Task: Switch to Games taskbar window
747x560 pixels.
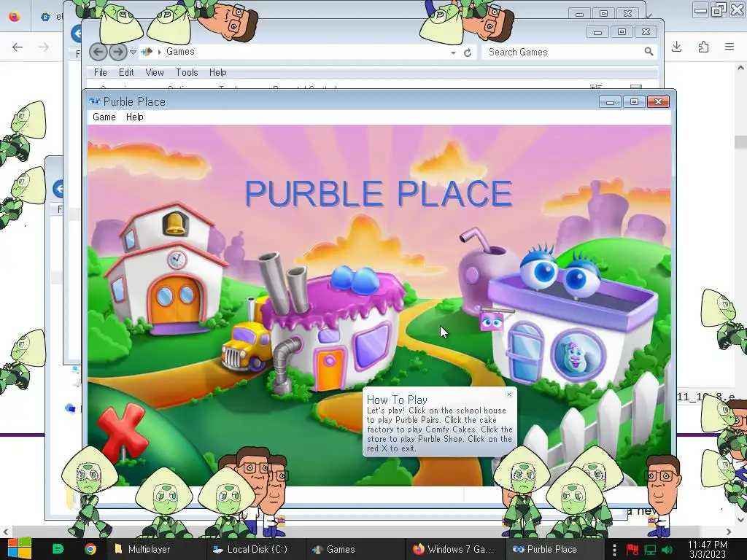Action: tap(354, 549)
